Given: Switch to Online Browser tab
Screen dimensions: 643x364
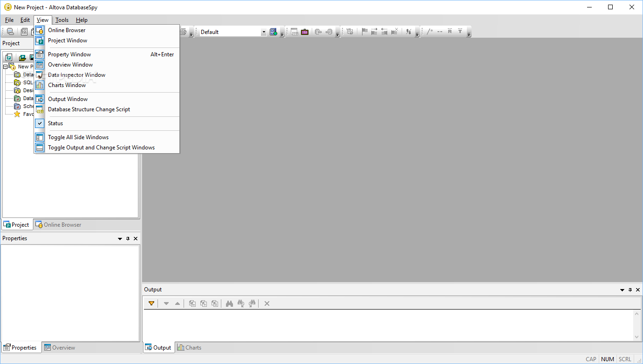Looking at the screenshot, I should [58, 225].
